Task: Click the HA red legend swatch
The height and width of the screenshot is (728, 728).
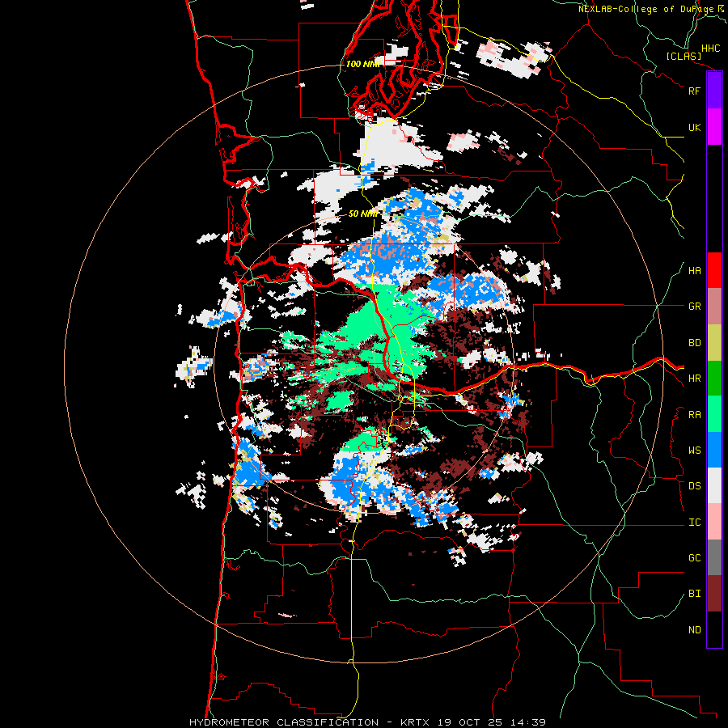Action: tap(714, 270)
